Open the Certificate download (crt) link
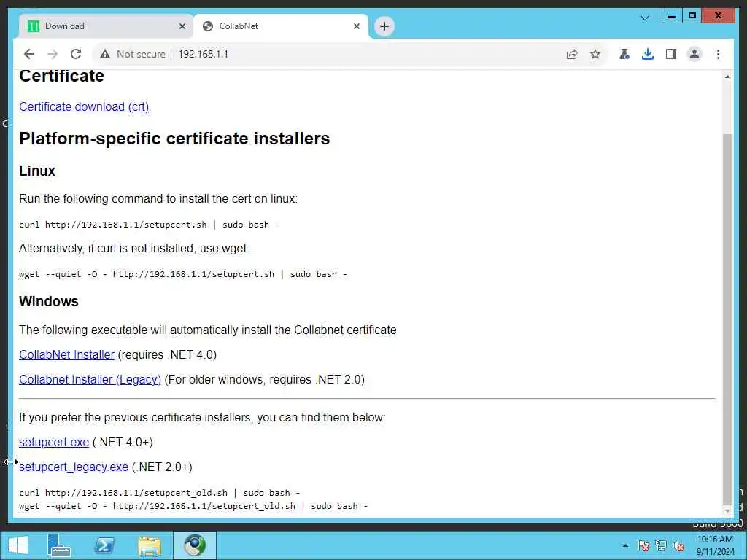This screenshot has height=560, width=747. pyautogui.click(x=84, y=106)
